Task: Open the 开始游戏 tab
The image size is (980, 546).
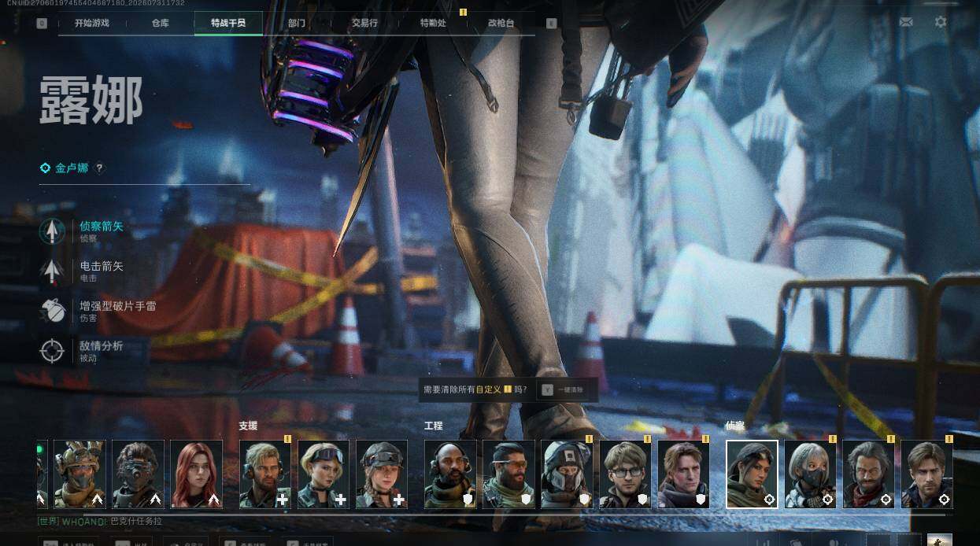Action: coord(93,23)
